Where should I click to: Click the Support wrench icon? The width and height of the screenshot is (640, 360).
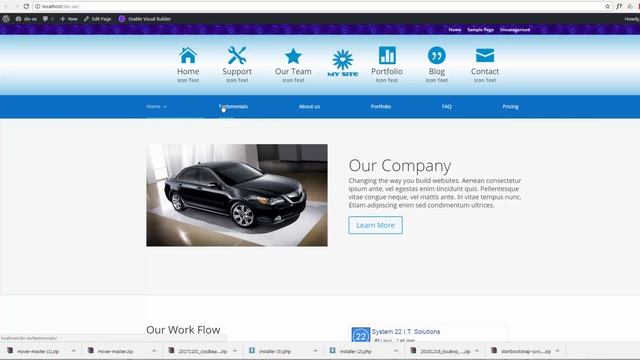(x=237, y=56)
